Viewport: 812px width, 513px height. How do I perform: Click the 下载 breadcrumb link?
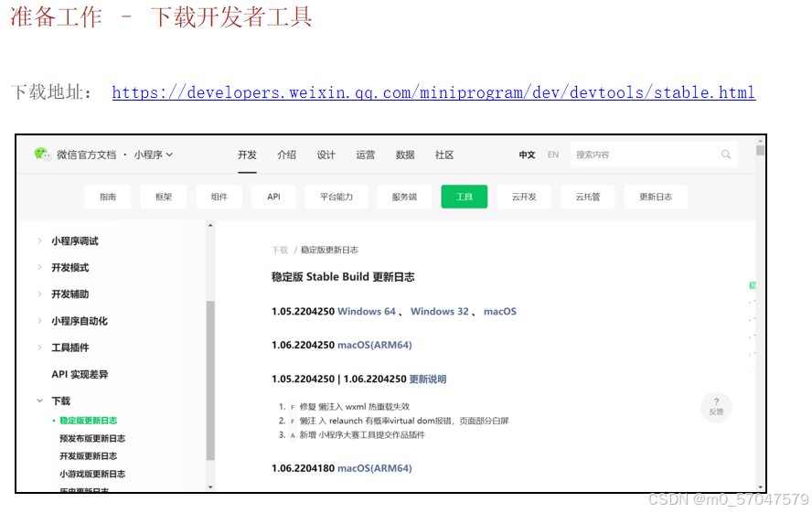[280, 250]
